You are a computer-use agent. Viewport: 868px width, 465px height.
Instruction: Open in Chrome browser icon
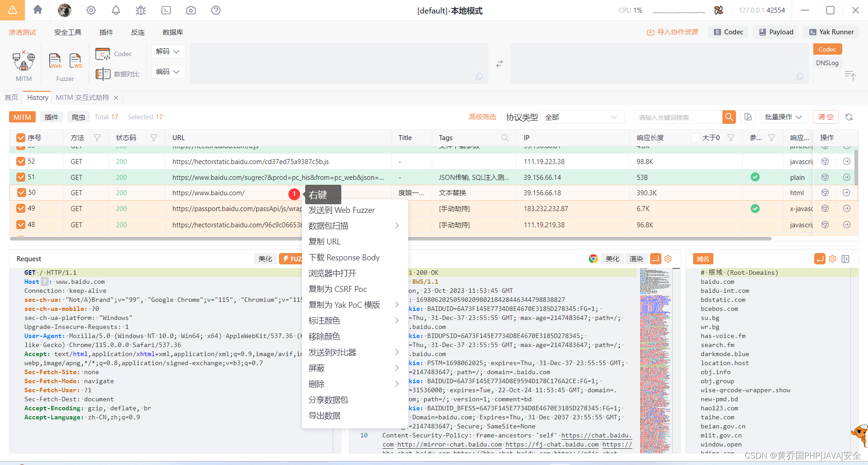click(x=593, y=258)
